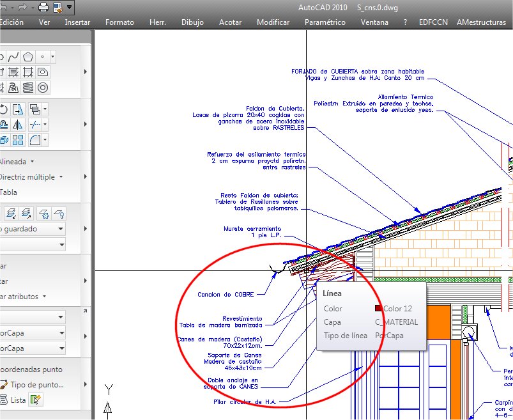Expand the Block panel flyout arrow
Screen dimensions: 513x420
coord(86,281)
